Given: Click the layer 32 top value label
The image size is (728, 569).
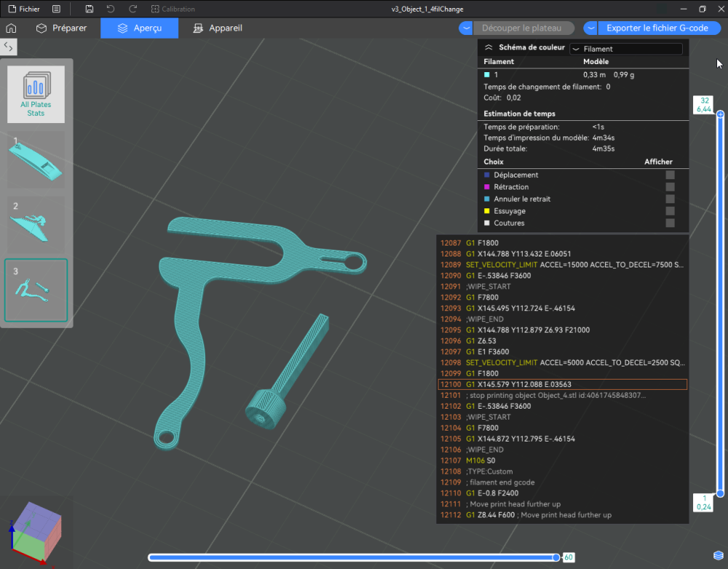Looking at the screenshot, I should (704, 104).
